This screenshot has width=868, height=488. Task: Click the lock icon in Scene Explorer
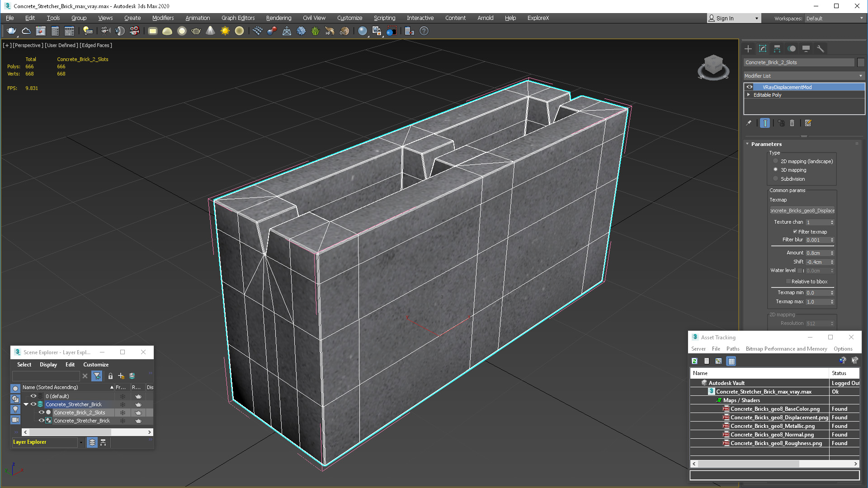pyautogui.click(x=110, y=376)
